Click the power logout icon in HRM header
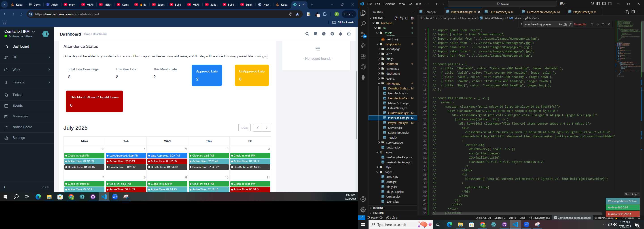Viewport: 644px width, 229px height. pyautogui.click(x=349, y=34)
